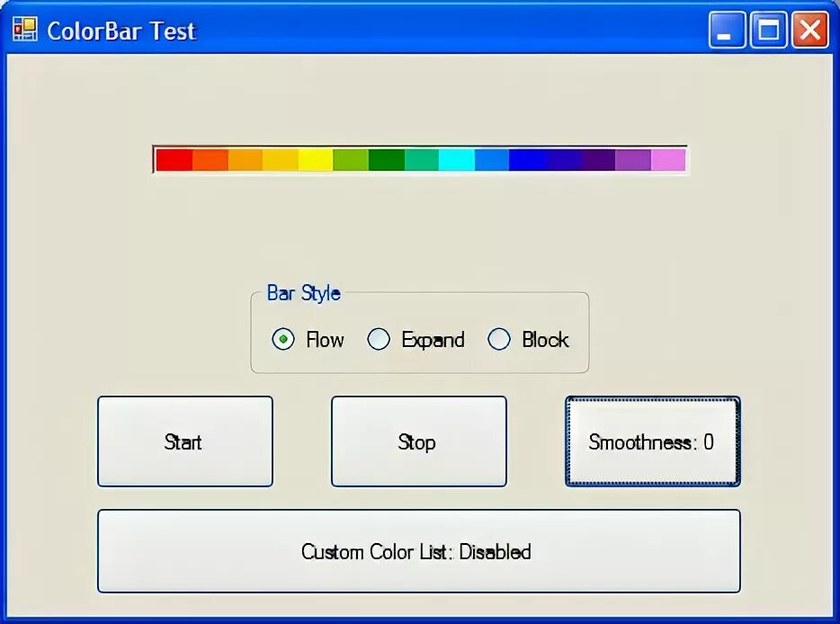Click the Smoothness: 0 button
This screenshot has height=624, width=840.
653,441
